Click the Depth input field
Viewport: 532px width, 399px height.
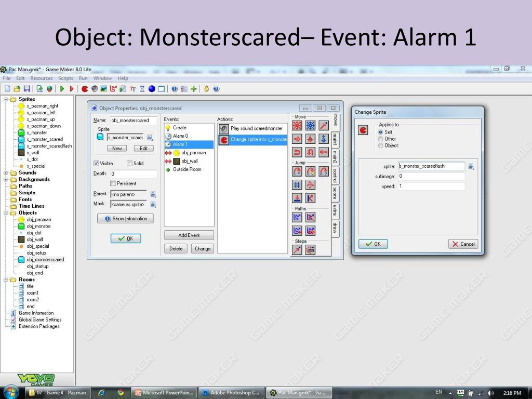(x=134, y=174)
